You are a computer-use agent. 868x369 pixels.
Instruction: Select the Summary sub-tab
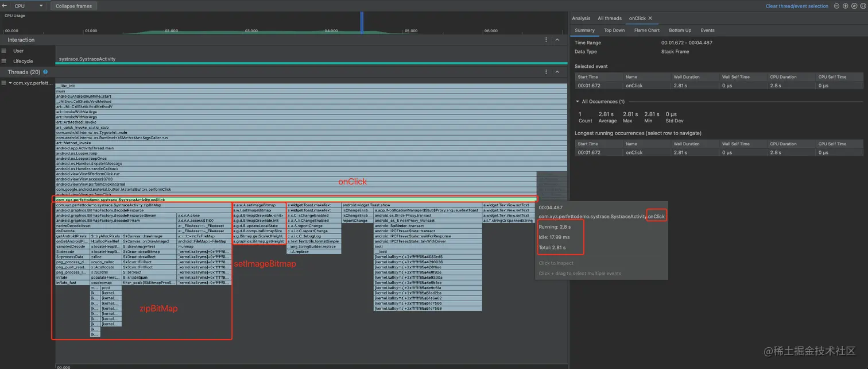[x=584, y=30]
